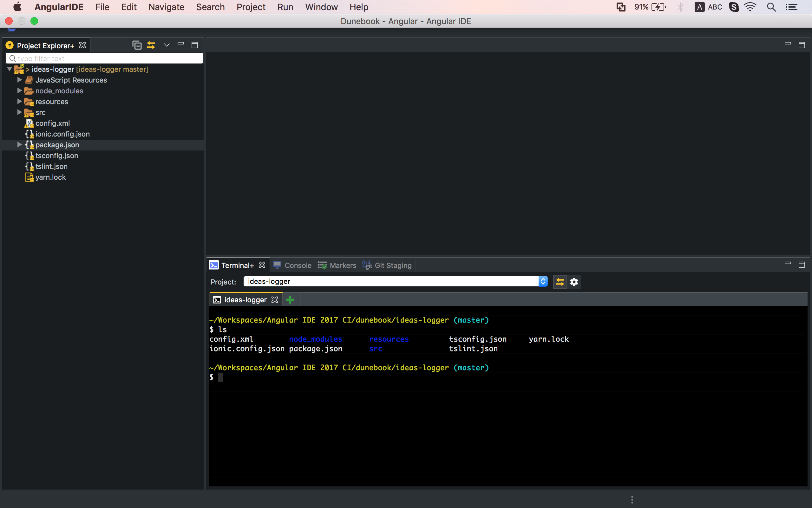812x508 pixels.
Task: Open the File menu
Action: [x=102, y=7]
